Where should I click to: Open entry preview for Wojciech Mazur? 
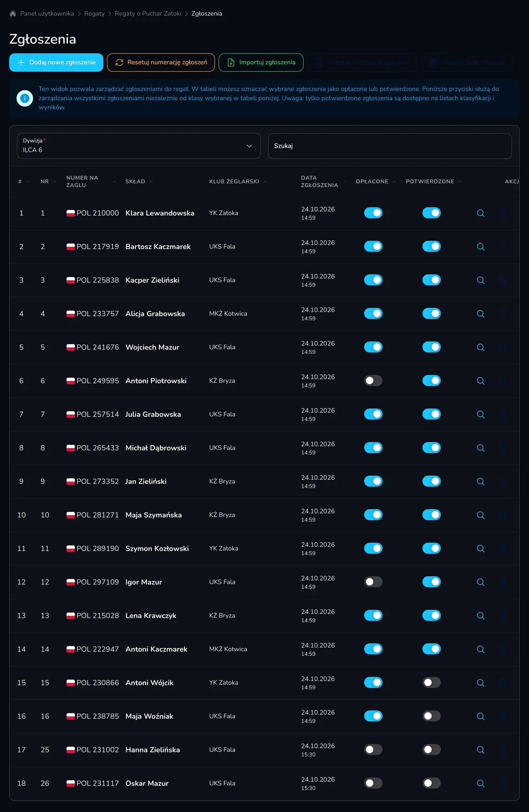[481, 347]
